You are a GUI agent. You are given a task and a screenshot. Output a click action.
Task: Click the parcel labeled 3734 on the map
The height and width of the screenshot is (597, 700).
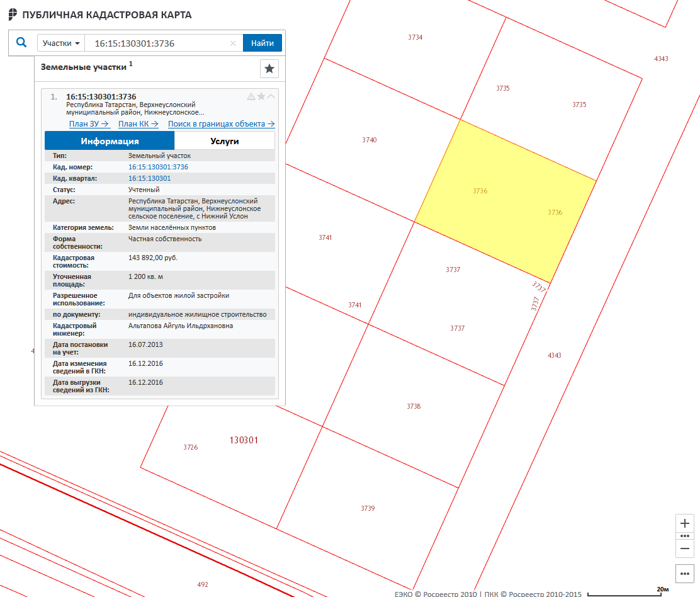click(415, 38)
